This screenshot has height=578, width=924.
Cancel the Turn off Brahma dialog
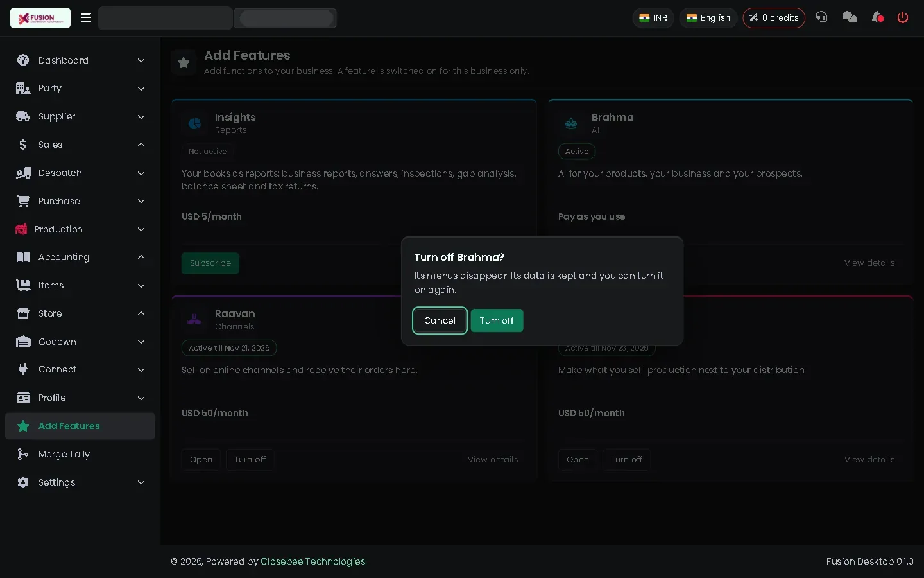[x=440, y=320]
